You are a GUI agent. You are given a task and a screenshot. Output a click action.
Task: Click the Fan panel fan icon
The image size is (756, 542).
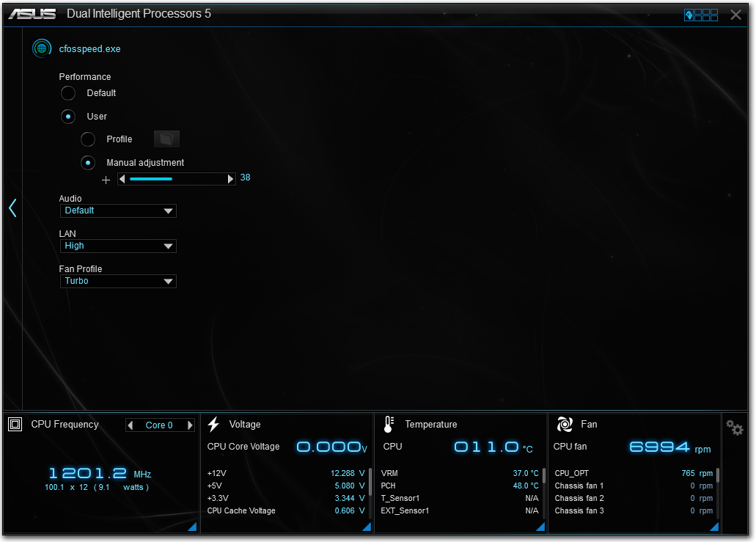tap(565, 425)
